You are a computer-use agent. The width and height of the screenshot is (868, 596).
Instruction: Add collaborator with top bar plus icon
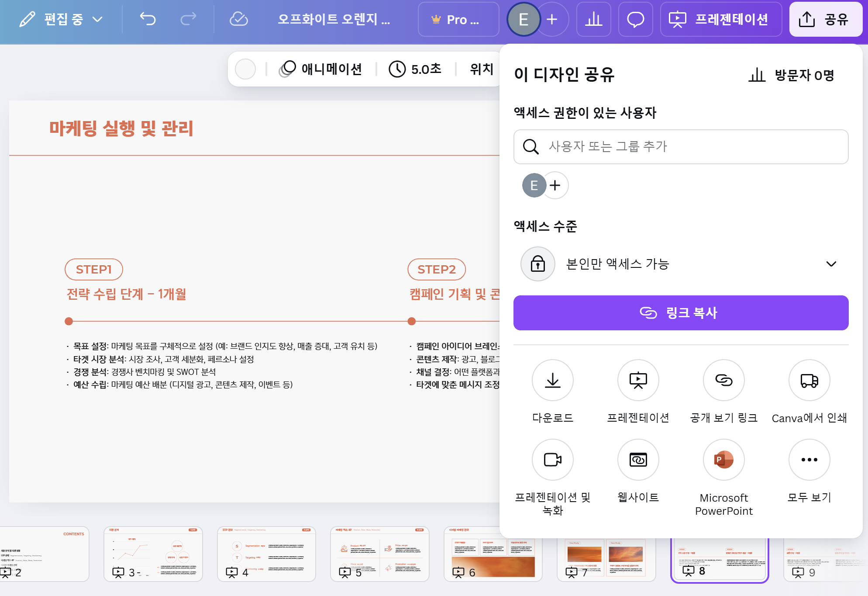click(553, 19)
